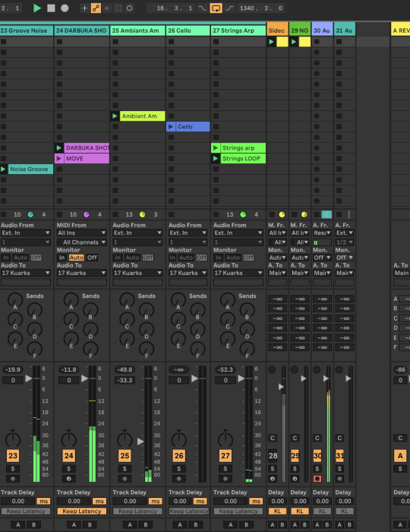The height and width of the screenshot is (532, 410).
Task: Solo track 27 with its S button
Action: 225,469
